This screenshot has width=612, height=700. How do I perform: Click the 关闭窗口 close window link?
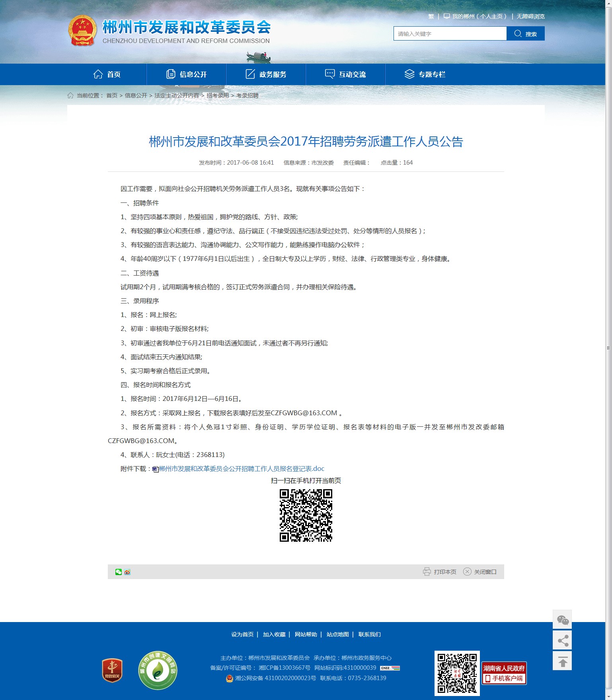click(x=485, y=572)
